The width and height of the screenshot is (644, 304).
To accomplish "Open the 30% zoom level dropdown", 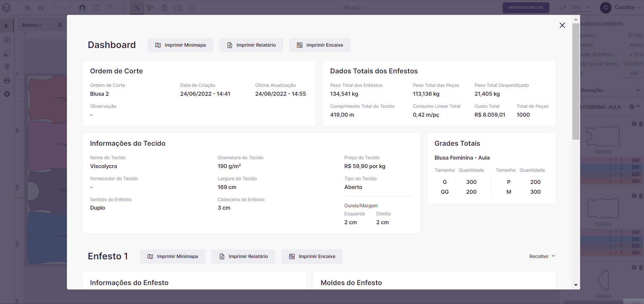I will click(x=581, y=7).
